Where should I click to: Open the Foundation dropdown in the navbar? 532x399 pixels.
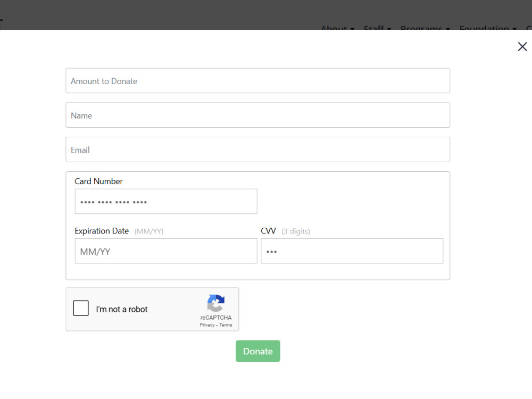(488, 28)
